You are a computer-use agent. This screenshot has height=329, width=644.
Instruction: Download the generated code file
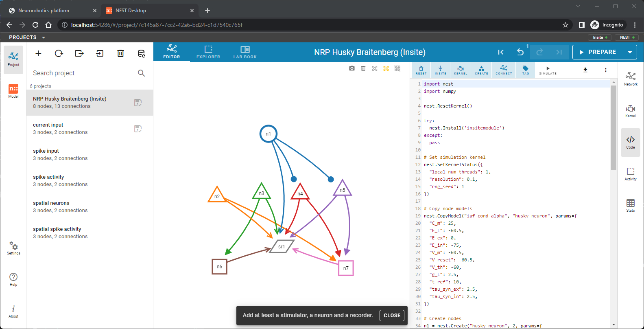coord(585,70)
